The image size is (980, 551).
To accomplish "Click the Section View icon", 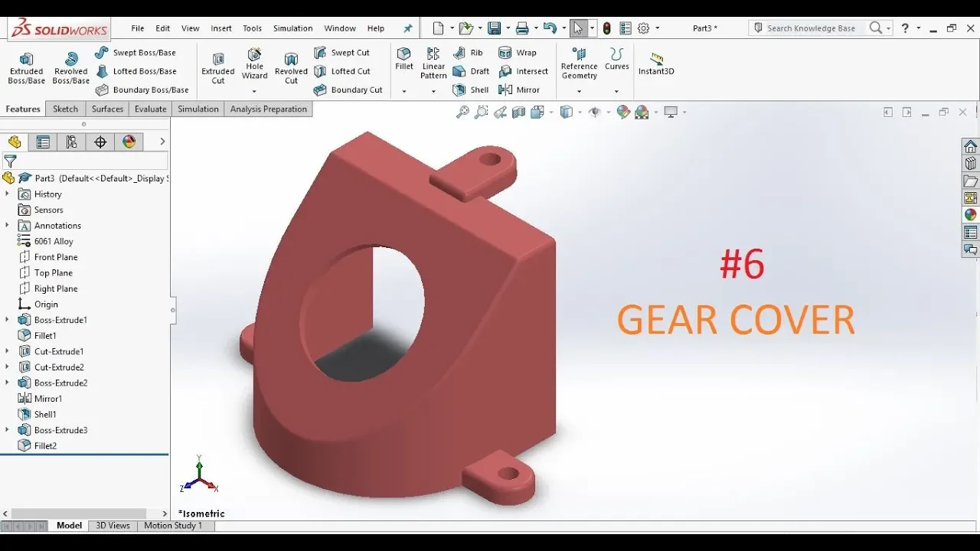I will click(518, 112).
